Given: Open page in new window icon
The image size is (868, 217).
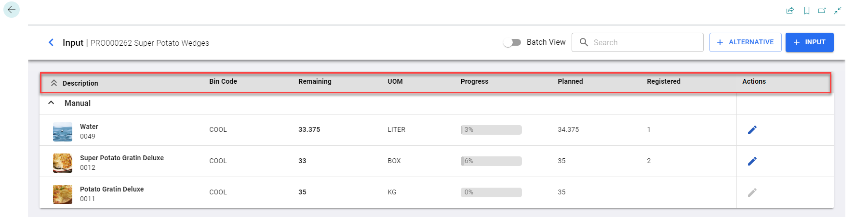Looking at the screenshot, I should click(822, 11).
